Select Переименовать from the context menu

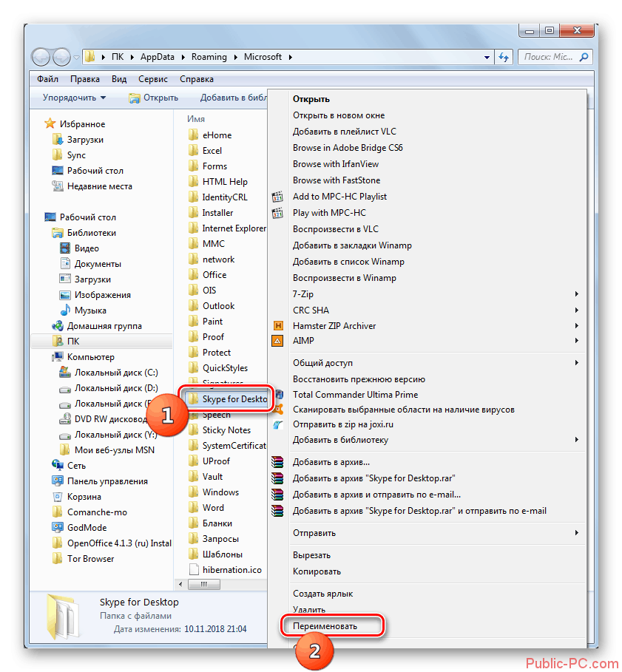pos(325,626)
